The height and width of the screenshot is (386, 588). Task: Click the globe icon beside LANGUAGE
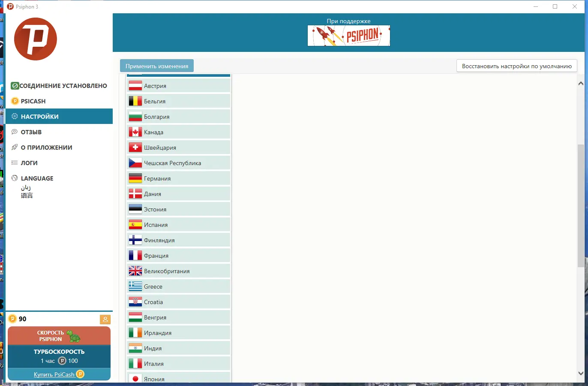click(15, 178)
